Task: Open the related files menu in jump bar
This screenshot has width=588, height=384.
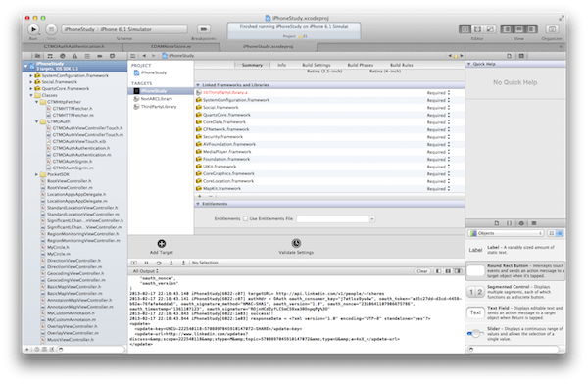Action: (133, 56)
